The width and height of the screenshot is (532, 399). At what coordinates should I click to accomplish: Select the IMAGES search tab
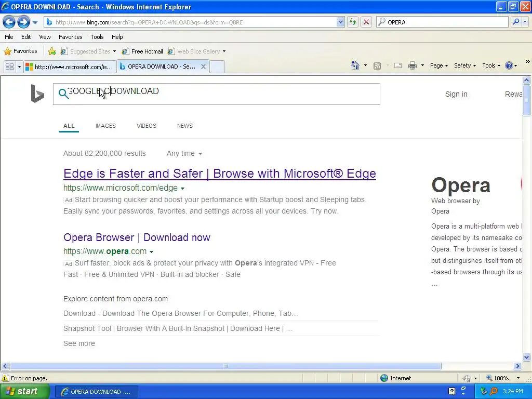click(x=105, y=126)
